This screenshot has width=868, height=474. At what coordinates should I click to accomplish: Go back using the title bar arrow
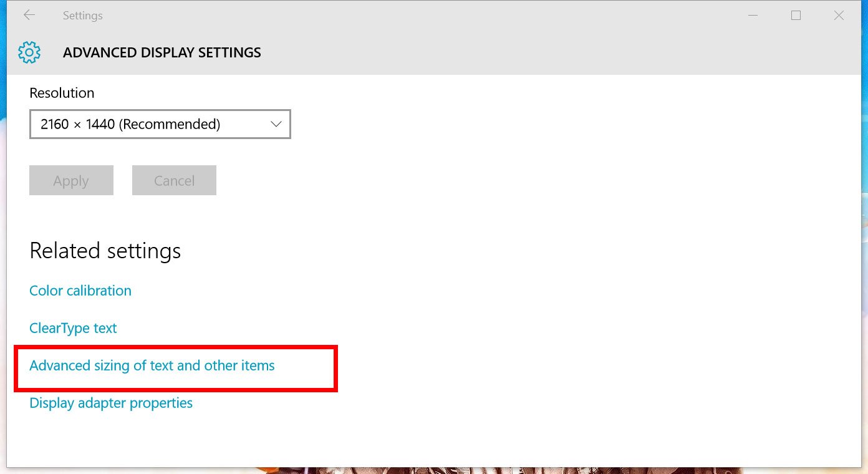point(29,16)
